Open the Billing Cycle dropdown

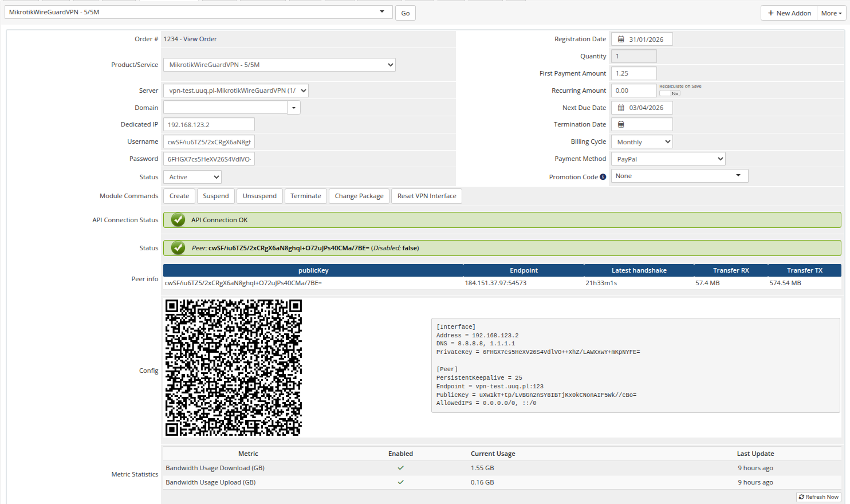tap(642, 141)
